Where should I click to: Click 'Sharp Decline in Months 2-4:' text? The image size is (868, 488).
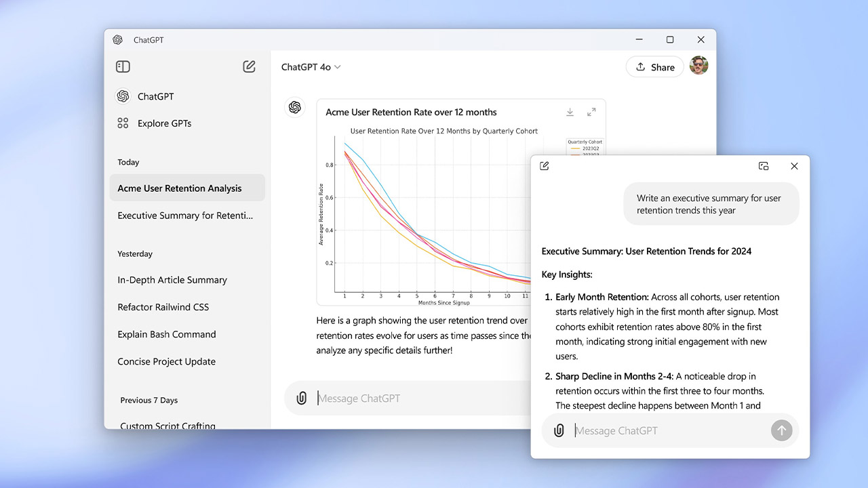pos(614,376)
